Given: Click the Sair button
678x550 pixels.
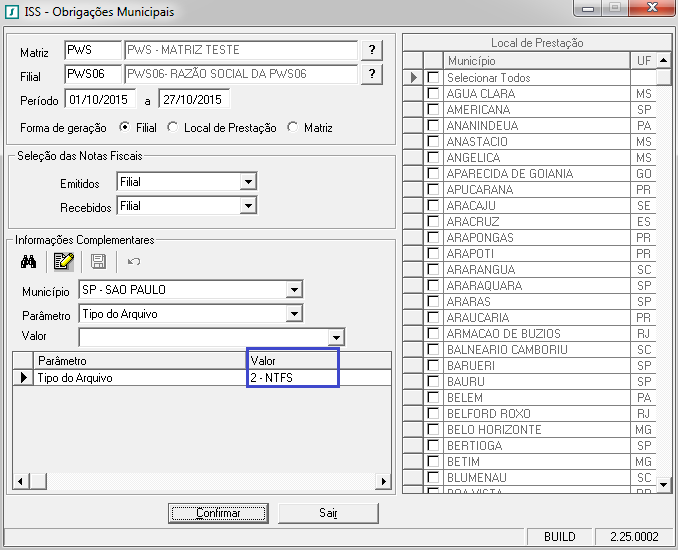Looking at the screenshot, I should (328, 513).
